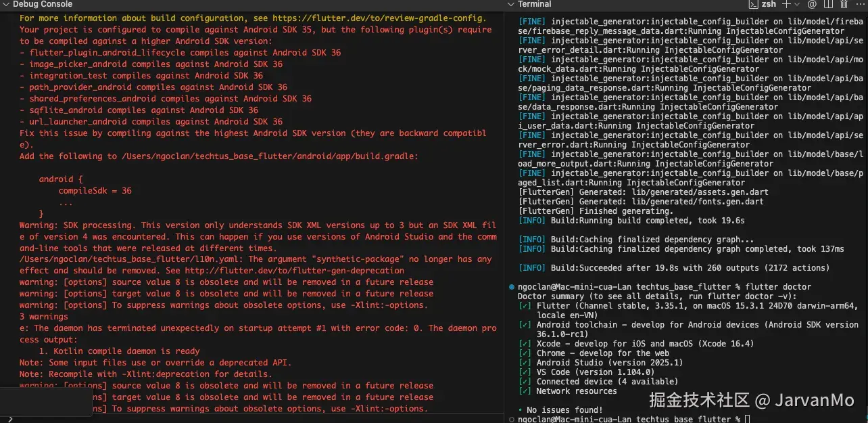Viewport: 868px width, 423px height.
Task: Split the terminal pane
Action: [827, 4]
